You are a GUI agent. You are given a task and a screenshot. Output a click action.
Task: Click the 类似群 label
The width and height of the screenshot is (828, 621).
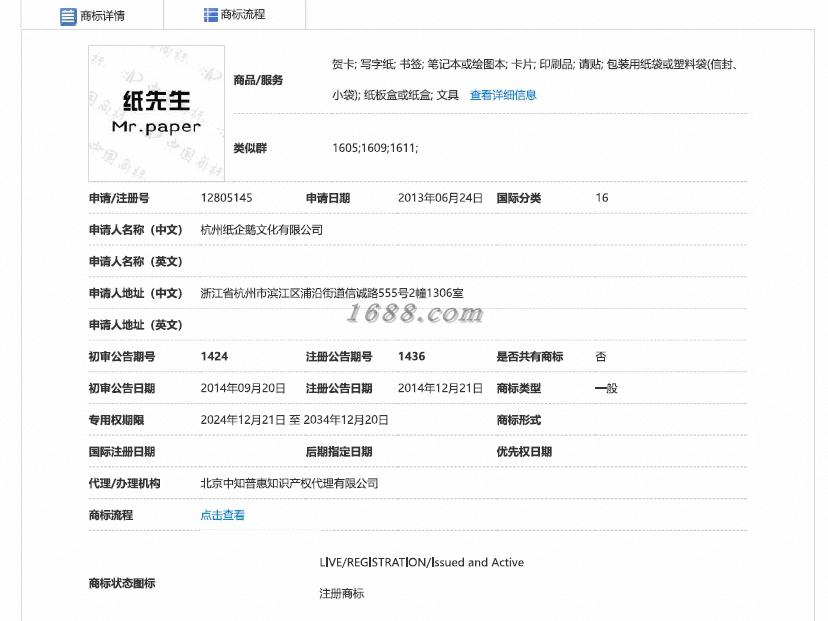[x=250, y=148]
